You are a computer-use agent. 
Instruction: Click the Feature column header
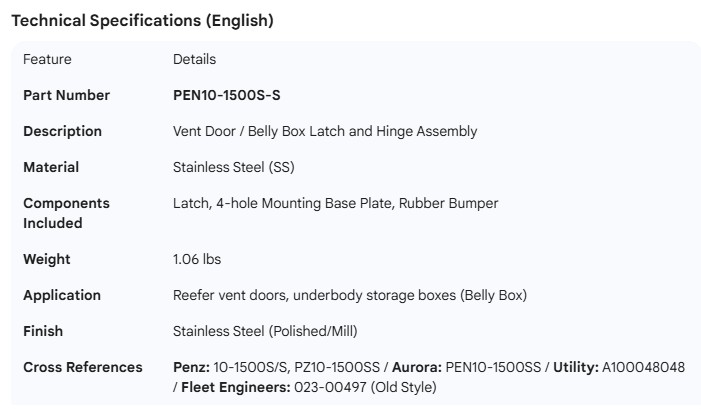(46, 59)
